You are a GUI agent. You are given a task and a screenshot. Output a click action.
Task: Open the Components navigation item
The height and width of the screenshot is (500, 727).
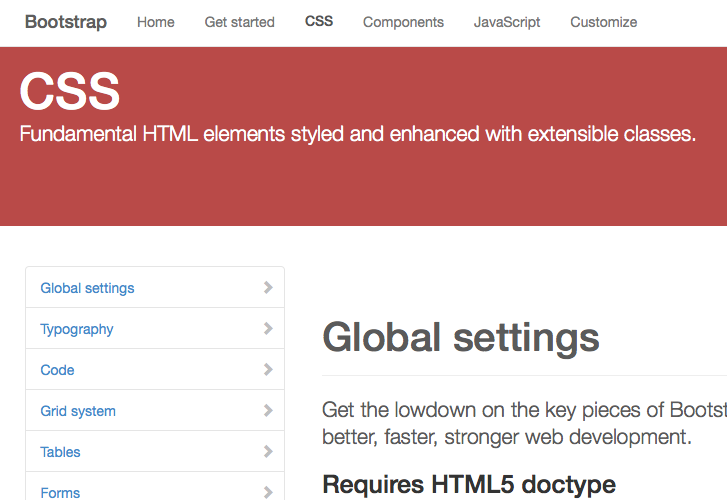403,22
